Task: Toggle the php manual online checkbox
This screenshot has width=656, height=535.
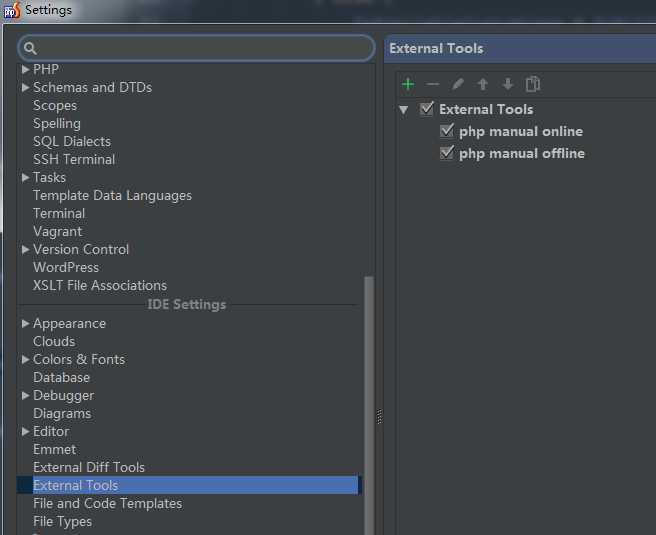Action: point(447,131)
